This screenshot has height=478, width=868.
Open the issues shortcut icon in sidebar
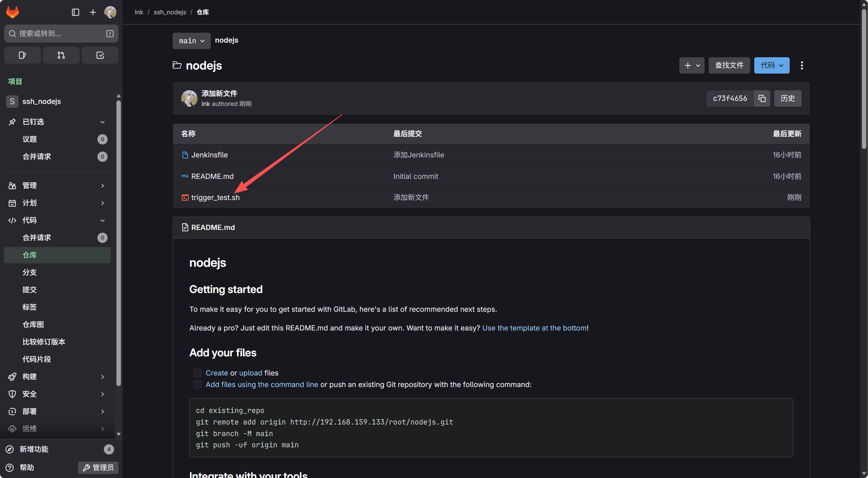click(22, 55)
